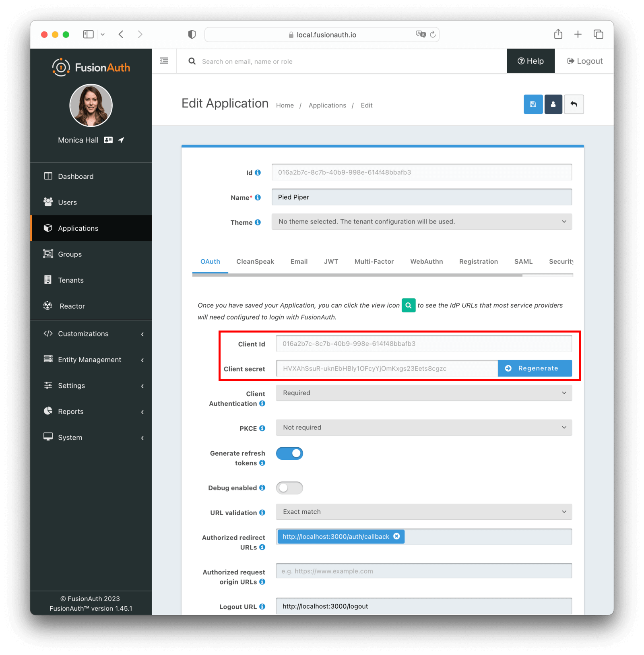This screenshot has height=655, width=644.
Task: Click the Safari share icon
Action: coord(558,34)
